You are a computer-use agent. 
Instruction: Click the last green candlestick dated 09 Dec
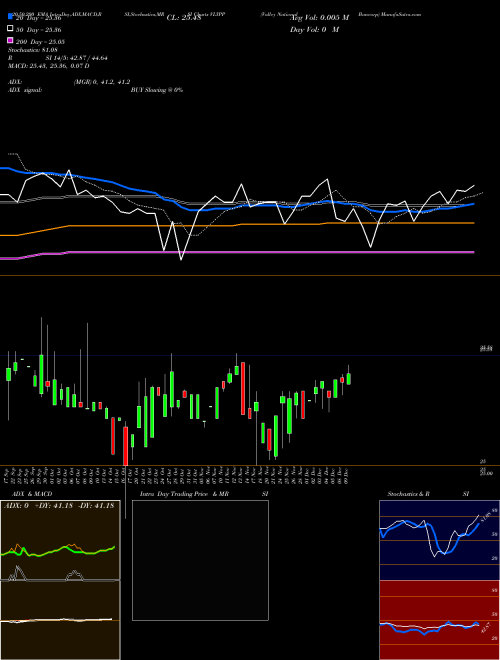pos(348,379)
